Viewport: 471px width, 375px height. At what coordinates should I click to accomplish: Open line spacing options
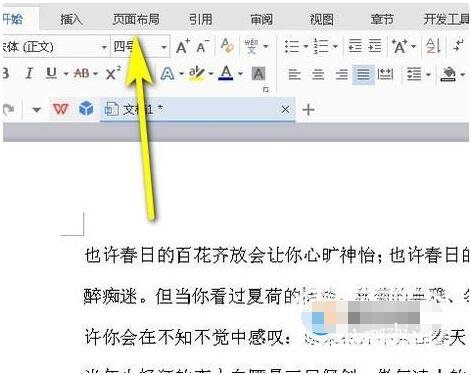pos(414,74)
